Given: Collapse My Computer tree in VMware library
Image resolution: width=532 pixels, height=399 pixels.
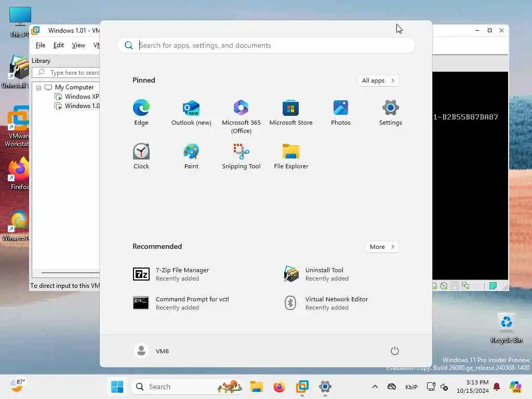Looking at the screenshot, I should tap(38, 88).
